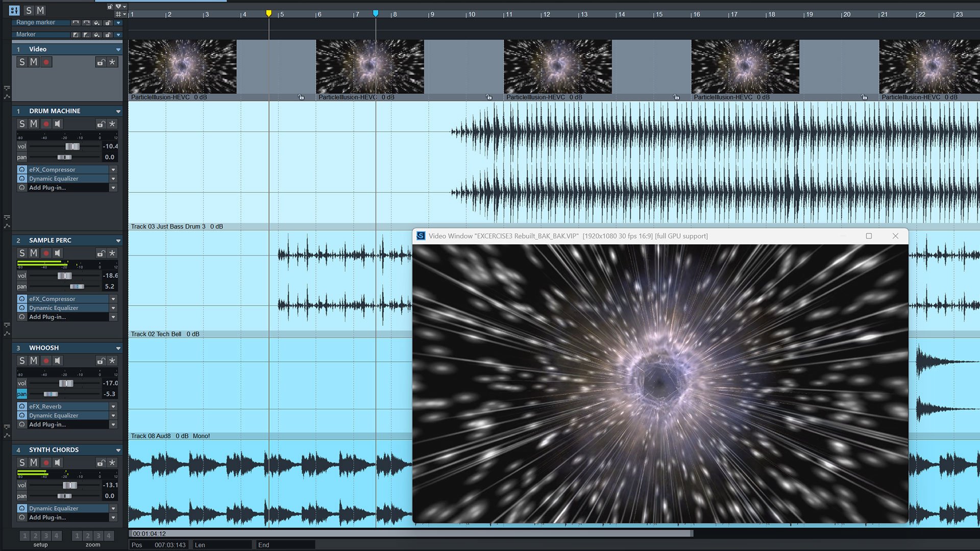Bypass the eFX_Reverb plugin on WHOOSH
980x551 pixels.
(x=22, y=406)
